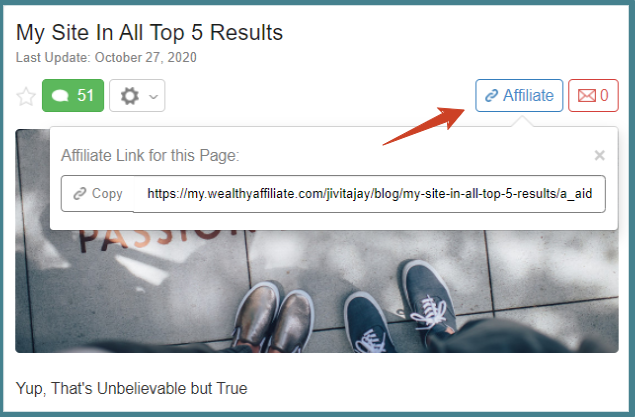Click the zero count on message button
Screen dimensions: 635x417
click(x=604, y=96)
